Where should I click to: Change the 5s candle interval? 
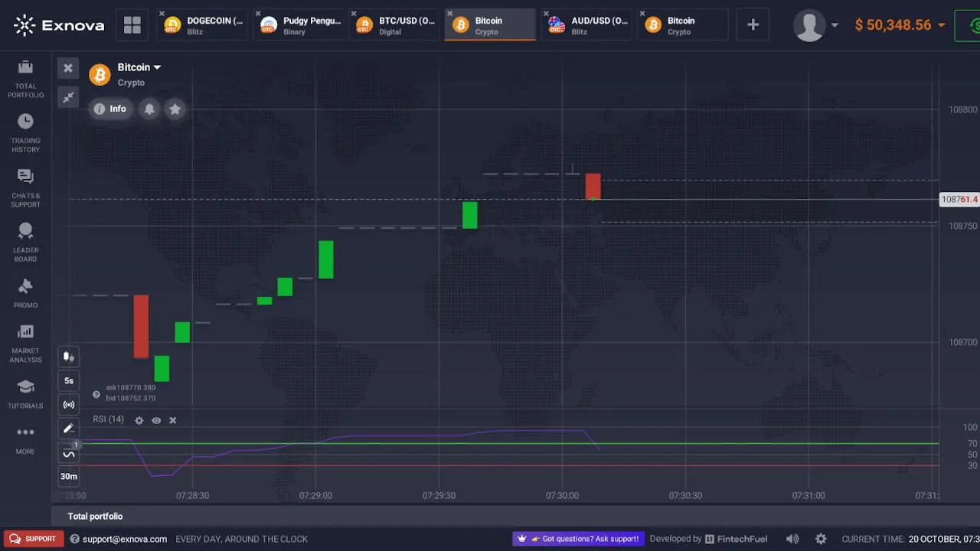coord(69,380)
